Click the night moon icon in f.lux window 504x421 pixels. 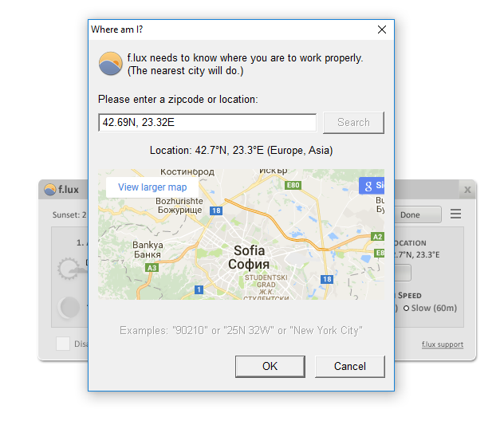point(69,308)
